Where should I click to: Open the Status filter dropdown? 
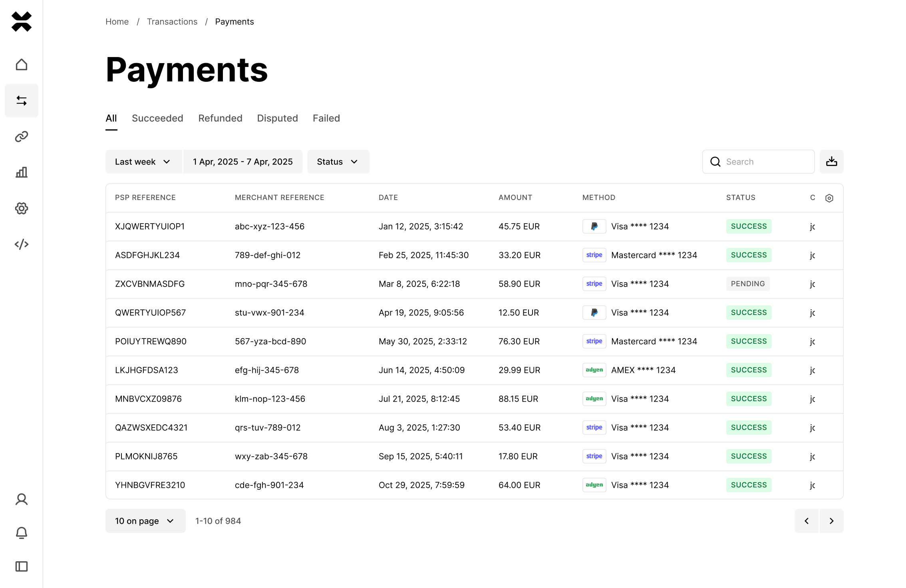338,162
